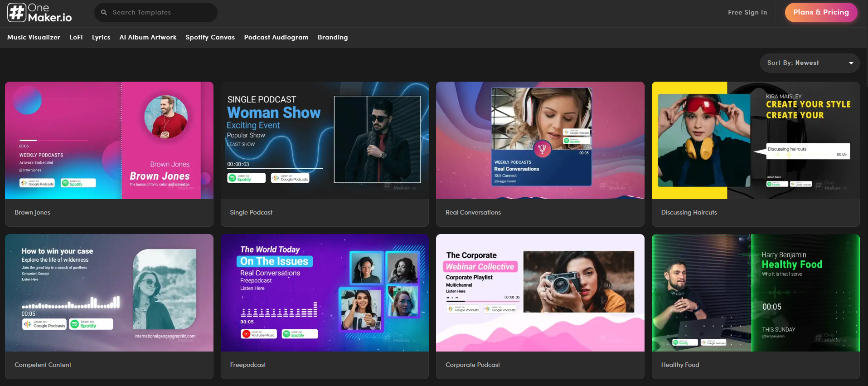This screenshot has height=386, width=868.
Task: Open The World Today template thumbnail
Action: [325, 293]
